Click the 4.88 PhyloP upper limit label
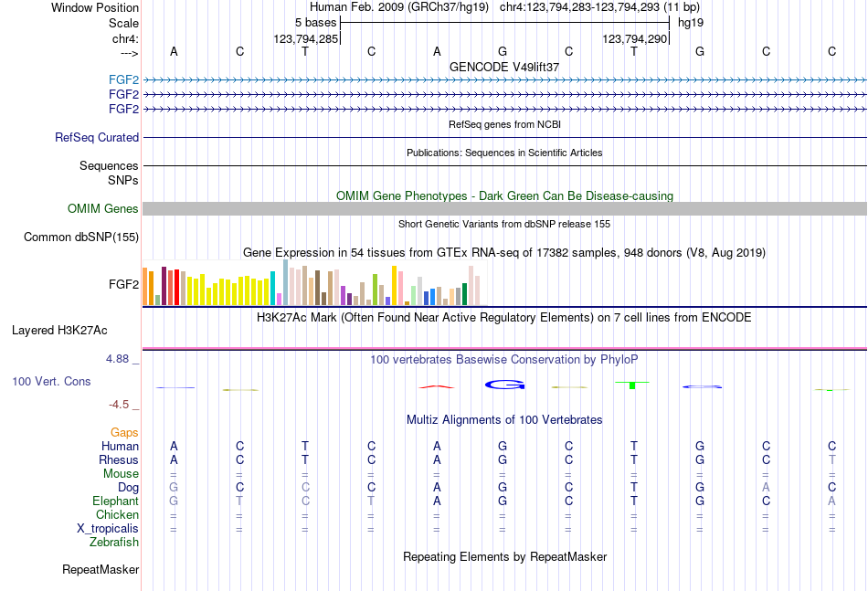Viewport: 868px width, 591px height. coord(117,359)
